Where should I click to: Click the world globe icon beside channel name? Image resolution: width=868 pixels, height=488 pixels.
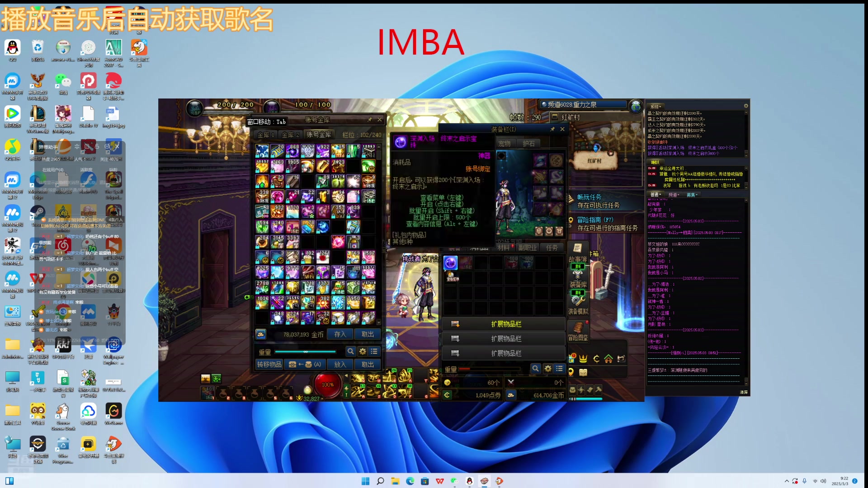click(x=636, y=106)
